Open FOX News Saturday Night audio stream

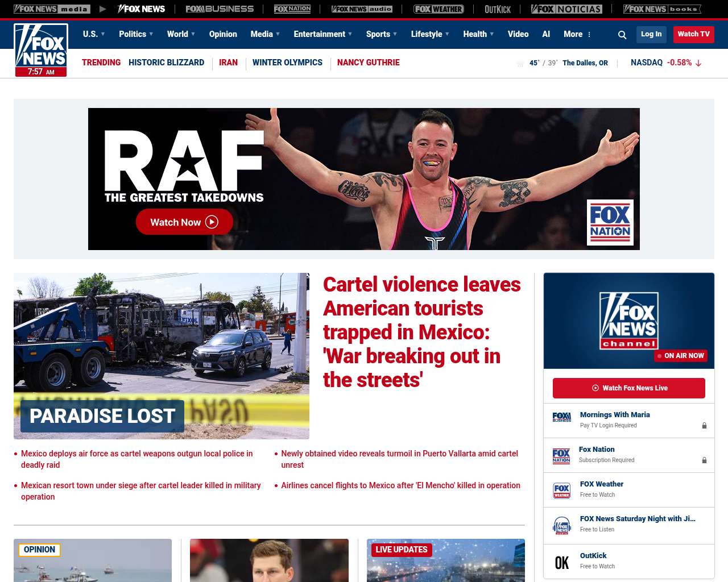(638, 519)
